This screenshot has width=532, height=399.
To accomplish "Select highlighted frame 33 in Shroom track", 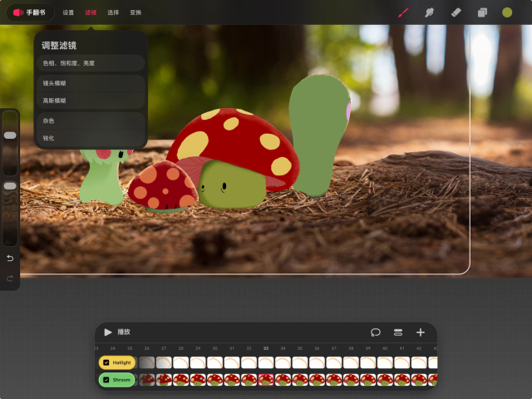I will [266, 379].
